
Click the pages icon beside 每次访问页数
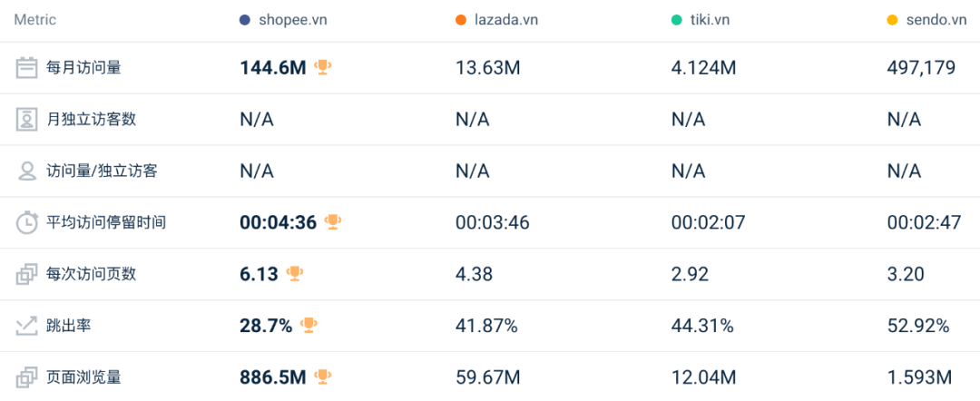click(x=26, y=274)
